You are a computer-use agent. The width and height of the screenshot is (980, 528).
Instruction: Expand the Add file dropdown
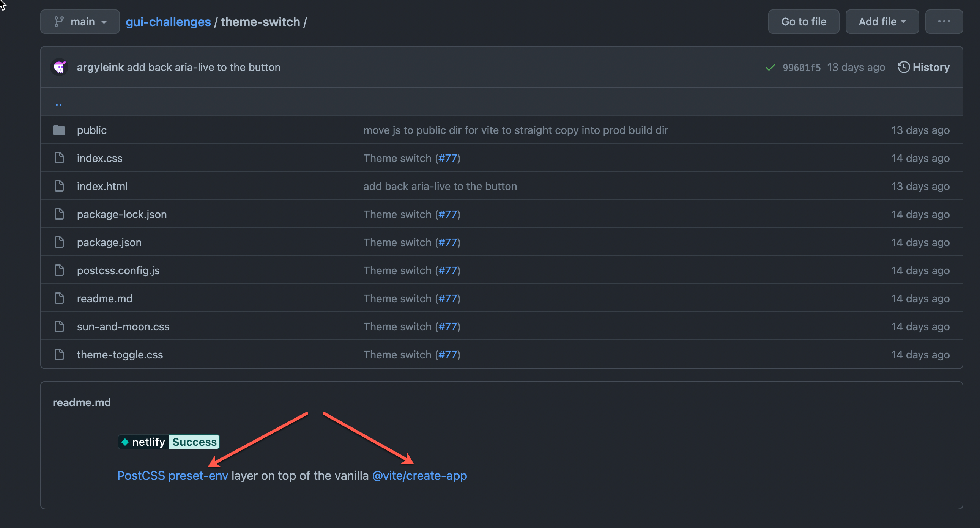coord(882,21)
